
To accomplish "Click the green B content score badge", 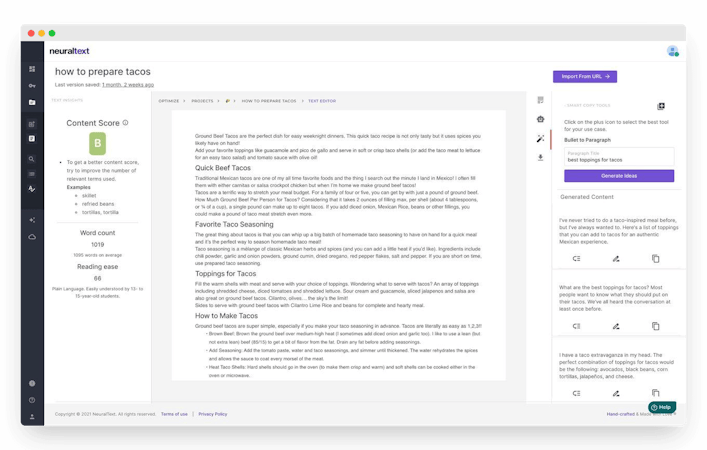I will coord(97,143).
